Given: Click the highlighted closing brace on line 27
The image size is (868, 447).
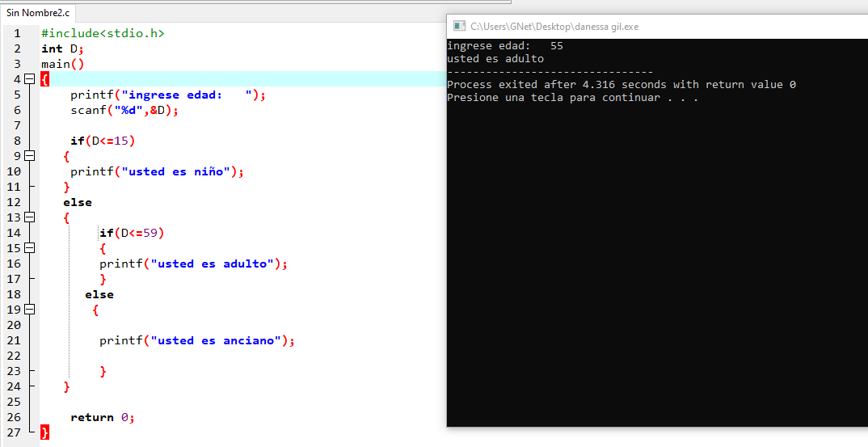Looking at the screenshot, I should pos(44,432).
